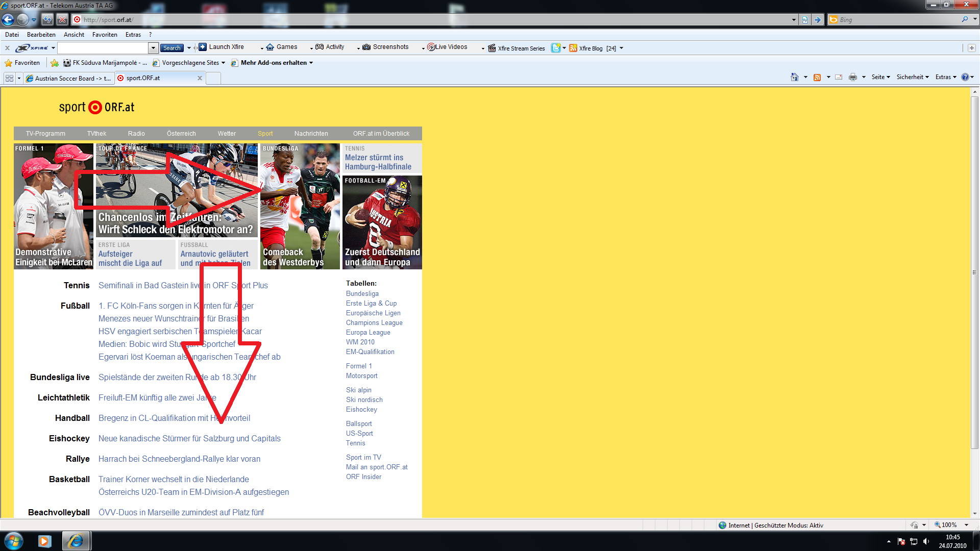Click the Formel 1 McLaren story thumbnail
980x551 pixels.
(54, 206)
